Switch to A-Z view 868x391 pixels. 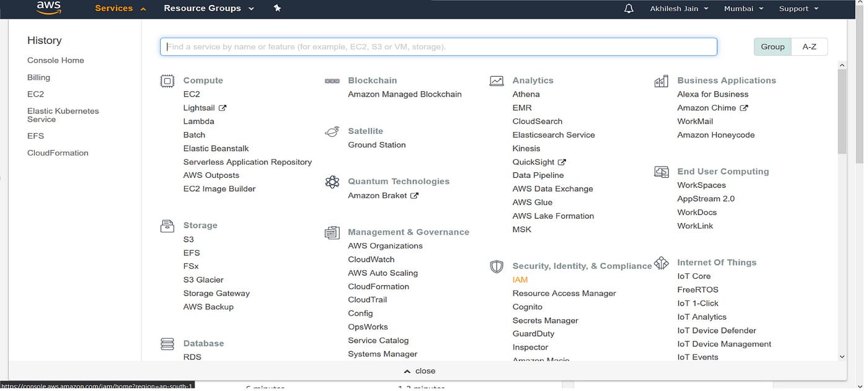coord(809,46)
